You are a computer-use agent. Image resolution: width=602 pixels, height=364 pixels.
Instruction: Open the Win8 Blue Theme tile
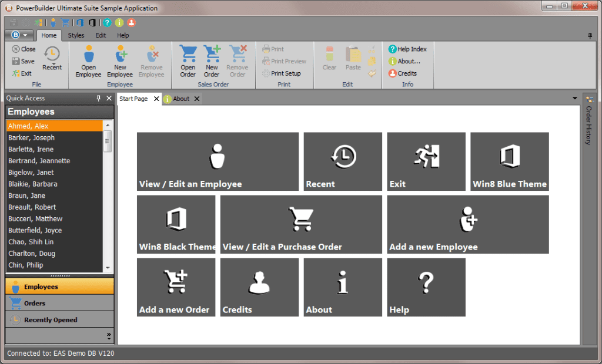tap(509, 162)
